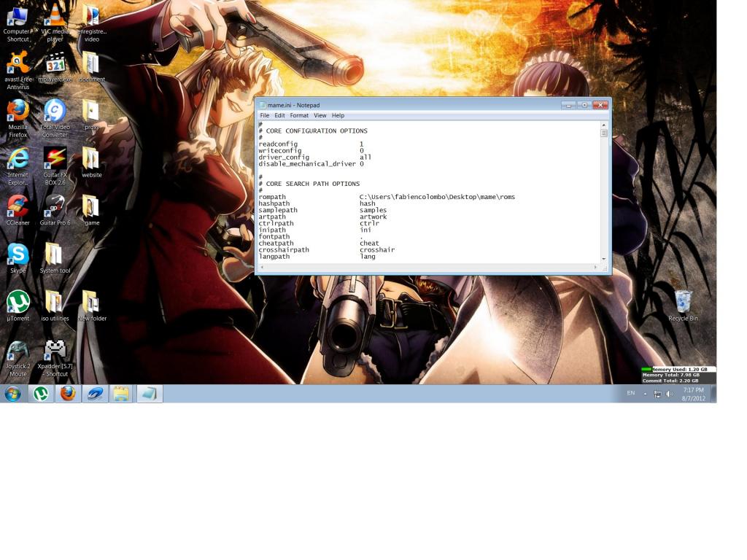This screenshot has width=747, height=560.
Task: Click Notepad's vertical scrollbar down arrow
Action: [x=603, y=259]
